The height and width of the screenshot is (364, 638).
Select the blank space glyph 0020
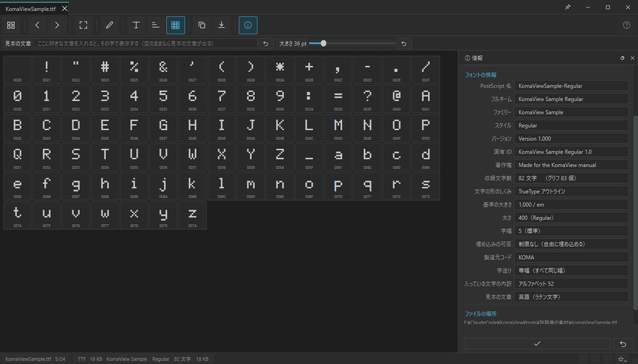pyautogui.click(x=17, y=70)
